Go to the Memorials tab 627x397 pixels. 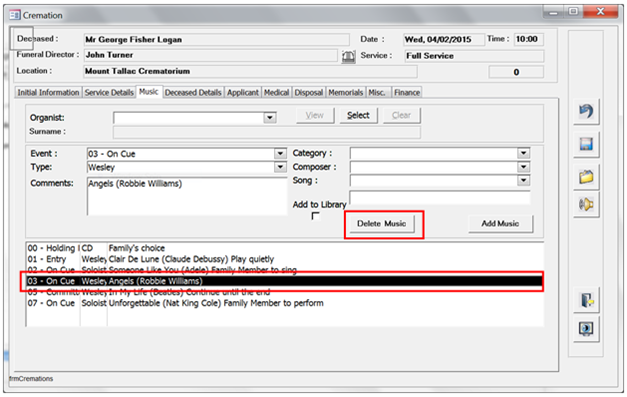(x=345, y=92)
